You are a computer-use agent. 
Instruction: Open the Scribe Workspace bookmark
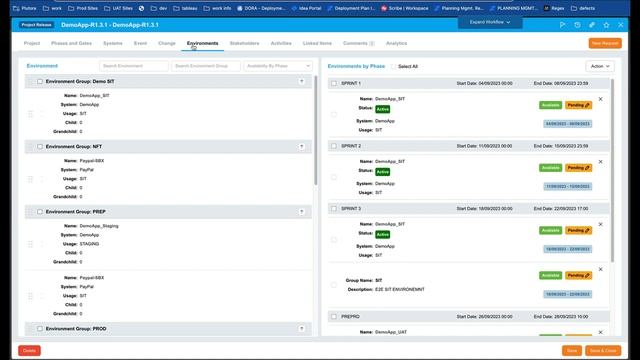pos(404,8)
